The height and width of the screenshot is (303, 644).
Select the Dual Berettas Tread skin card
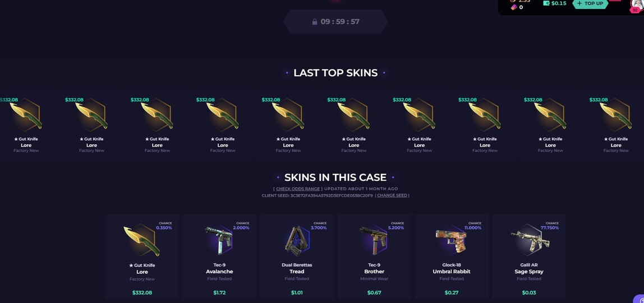pos(297,256)
